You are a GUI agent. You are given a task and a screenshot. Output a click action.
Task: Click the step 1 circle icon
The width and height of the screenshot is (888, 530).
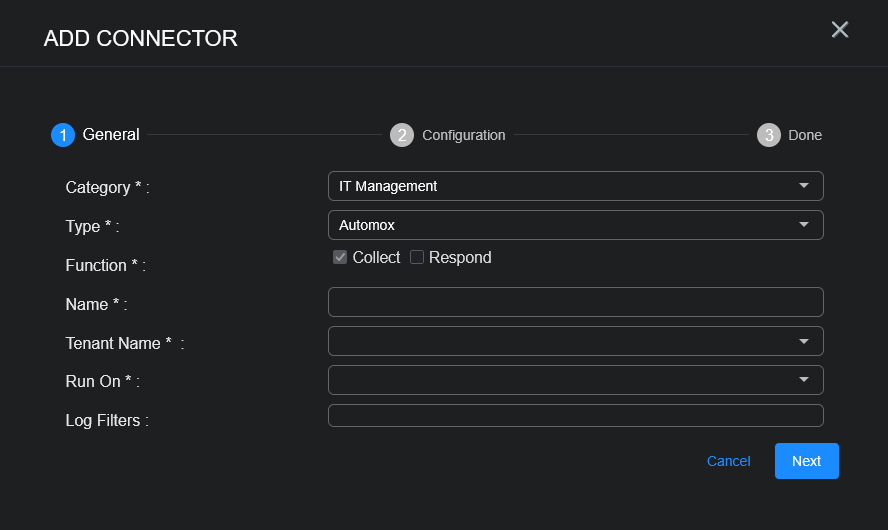click(x=63, y=135)
